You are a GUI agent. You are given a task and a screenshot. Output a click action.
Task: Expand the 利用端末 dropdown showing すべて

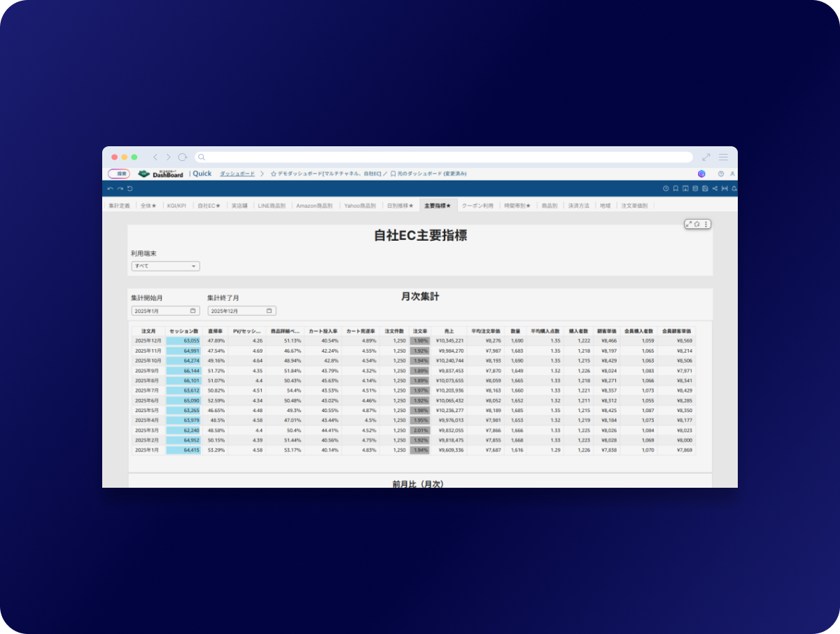pos(165,266)
